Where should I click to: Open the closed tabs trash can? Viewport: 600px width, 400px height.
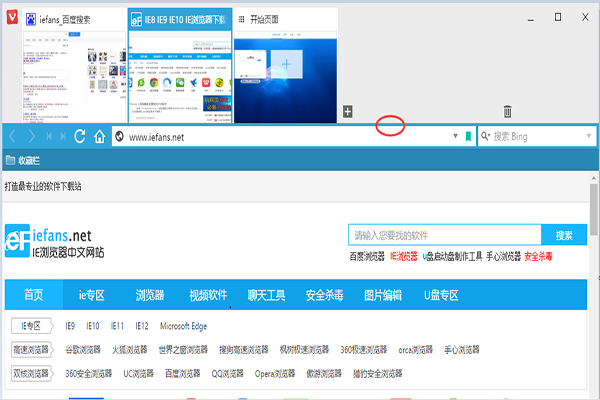[x=507, y=111]
